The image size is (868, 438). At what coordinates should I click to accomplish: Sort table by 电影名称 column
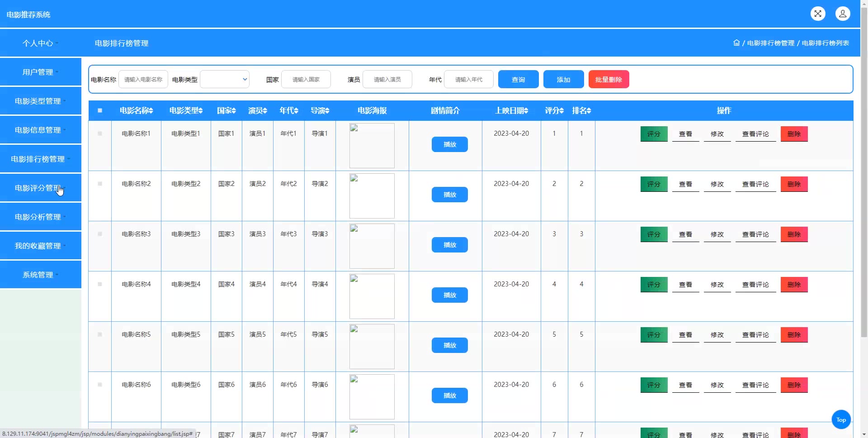click(137, 110)
